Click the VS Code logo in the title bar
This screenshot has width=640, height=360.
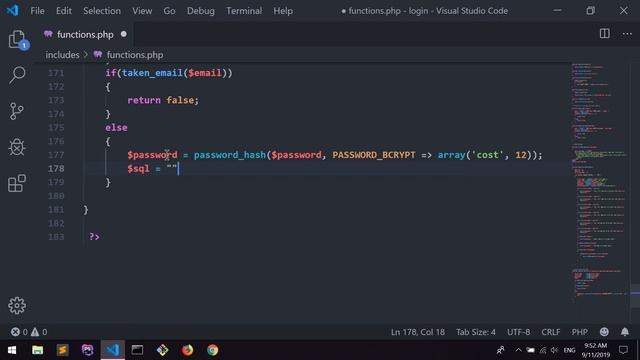pyautogui.click(x=12, y=10)
